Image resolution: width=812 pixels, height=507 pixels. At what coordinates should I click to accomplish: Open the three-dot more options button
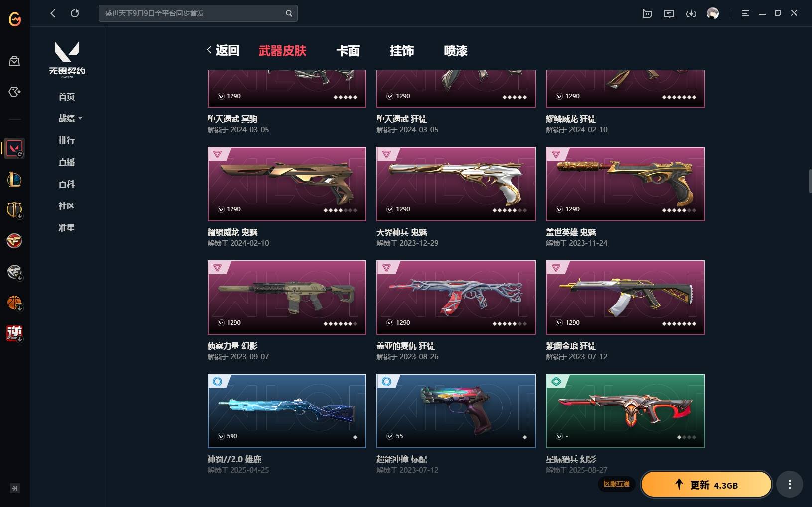click(789, 484)
